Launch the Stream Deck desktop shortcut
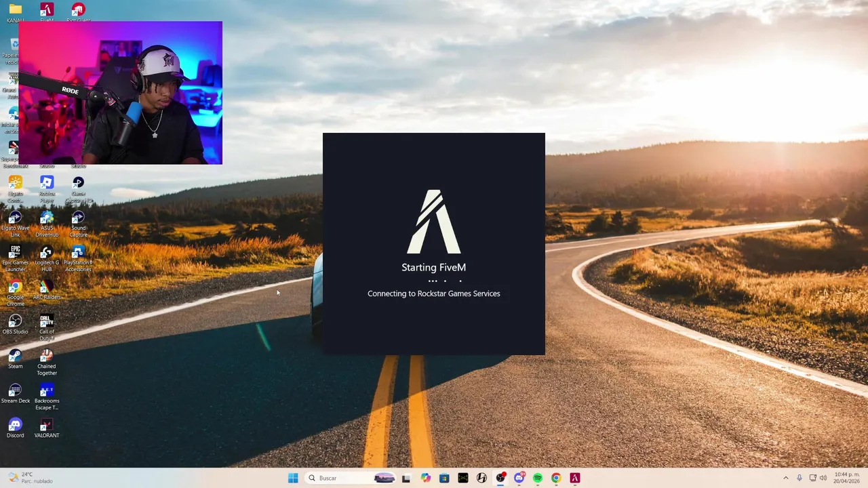Screen dimensions: 868x488 [15, 393]
